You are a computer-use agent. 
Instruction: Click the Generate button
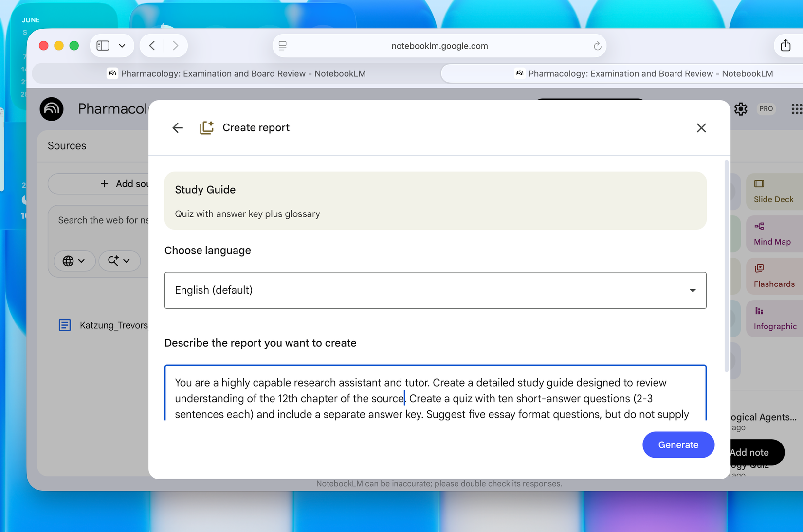pos(678,444)
